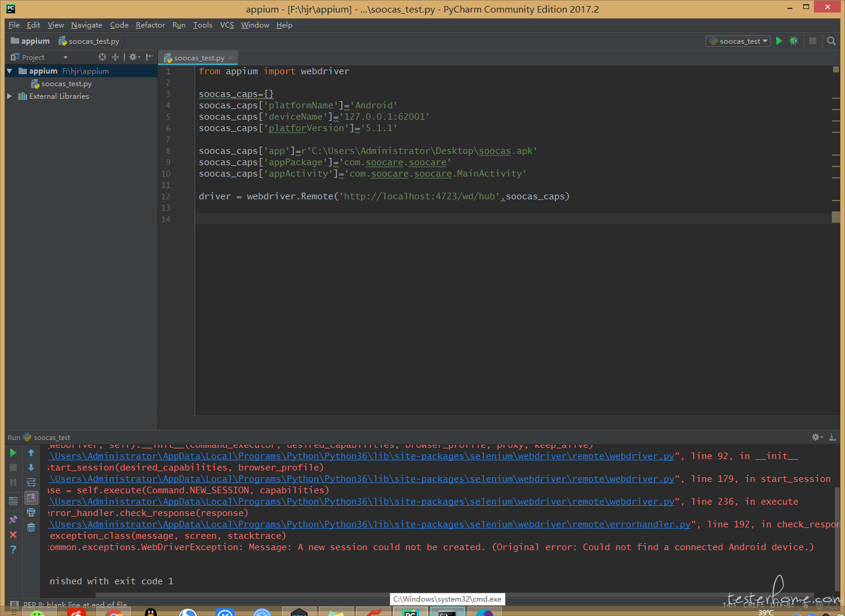Viewport: 845px width, 616px height.
Task: Close the Run tab with the red X
Action: [13, 535]
